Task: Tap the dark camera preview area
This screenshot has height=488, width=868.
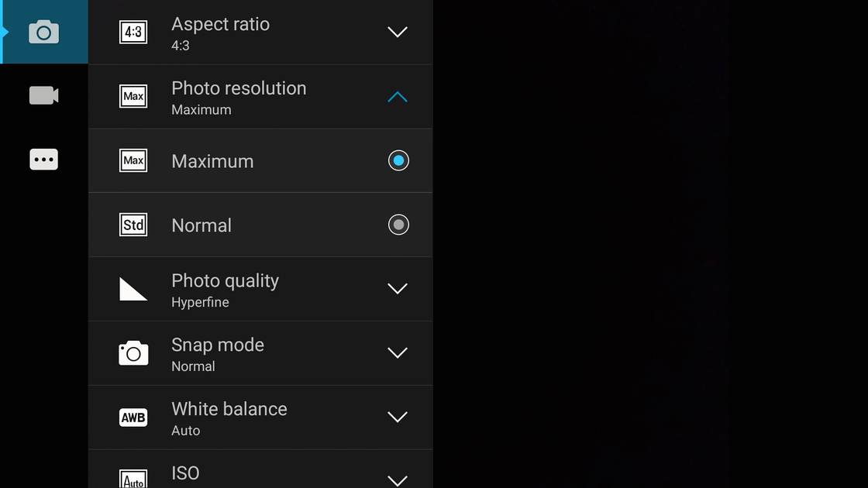Action: (651, 244)
